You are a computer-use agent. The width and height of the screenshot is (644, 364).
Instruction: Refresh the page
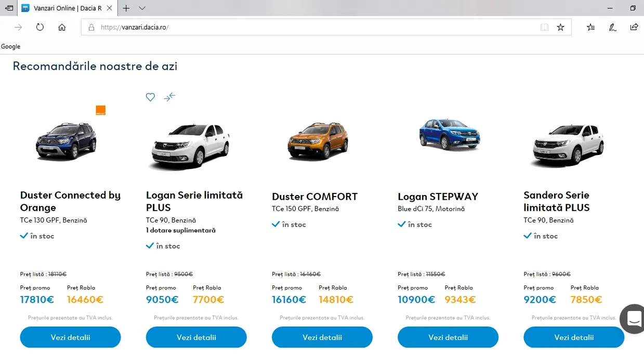[40, 27]
